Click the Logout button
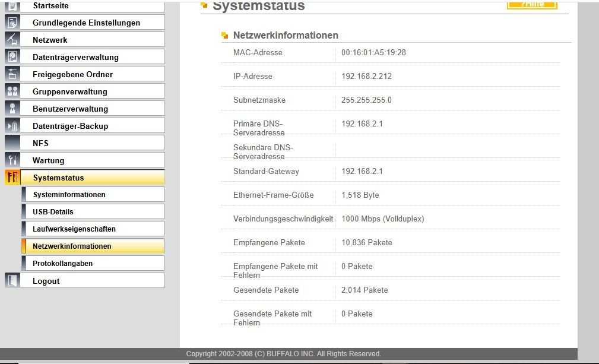This screenshot has height=364, width=599. (x=93, y=281)
